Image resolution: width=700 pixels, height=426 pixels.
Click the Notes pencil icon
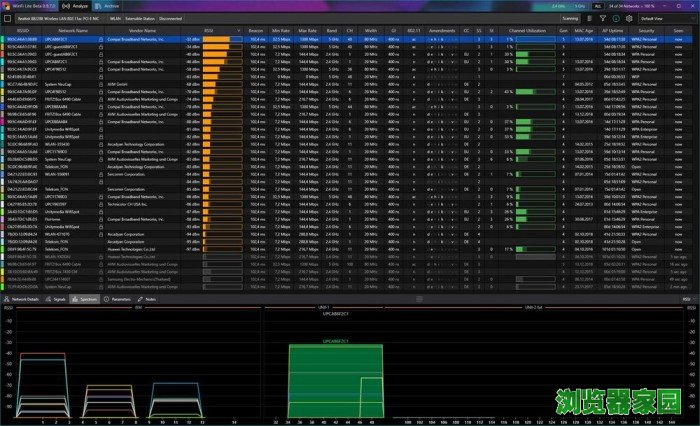click(141, 299)
